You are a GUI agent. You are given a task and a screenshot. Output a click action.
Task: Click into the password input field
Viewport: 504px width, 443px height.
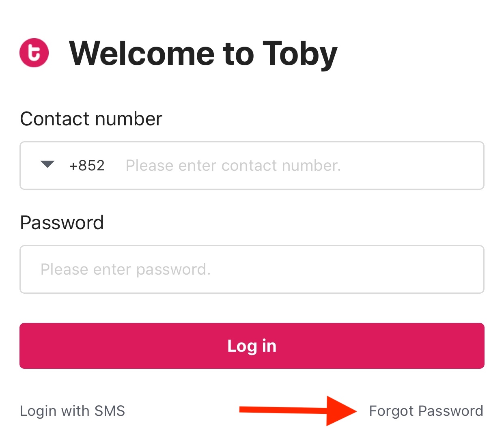pos(252,269)
